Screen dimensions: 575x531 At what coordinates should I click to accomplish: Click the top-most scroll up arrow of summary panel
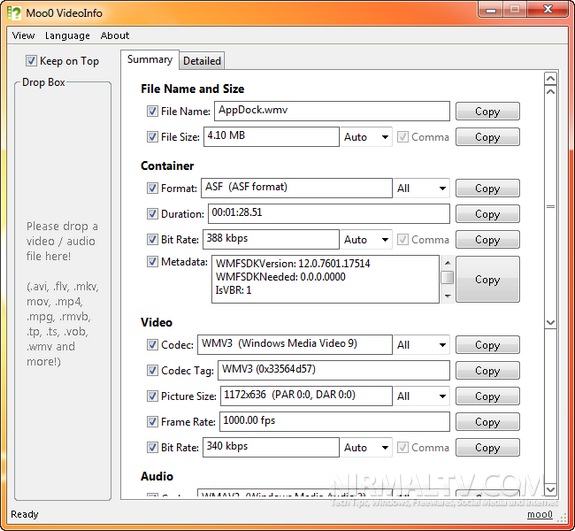[550, 78]
